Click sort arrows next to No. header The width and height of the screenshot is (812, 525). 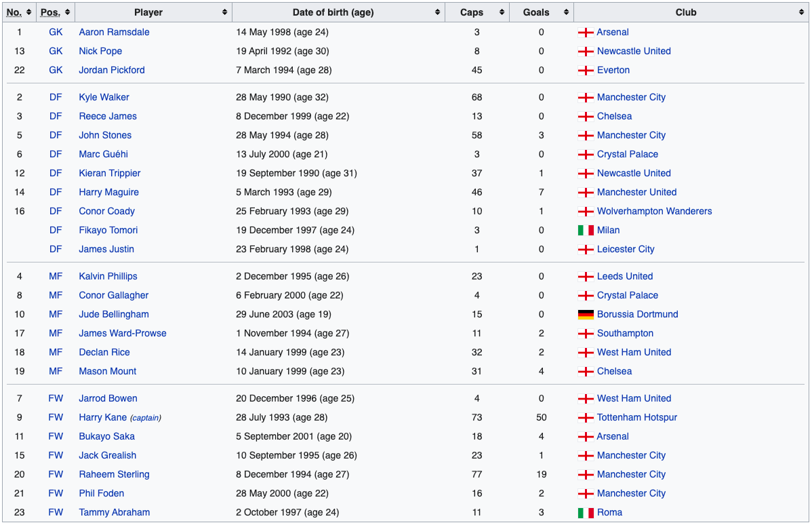click(28, 12)
